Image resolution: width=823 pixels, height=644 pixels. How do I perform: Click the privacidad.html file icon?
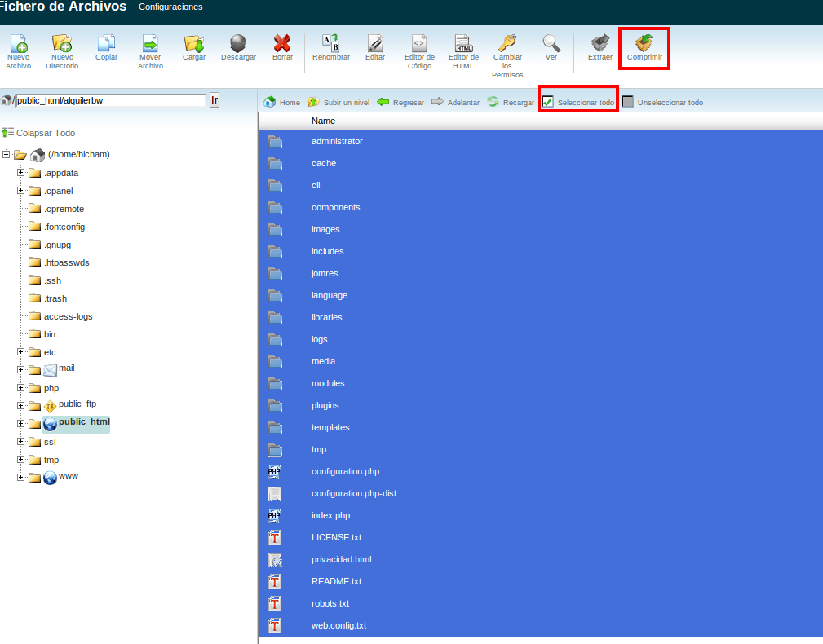(275, 559)
